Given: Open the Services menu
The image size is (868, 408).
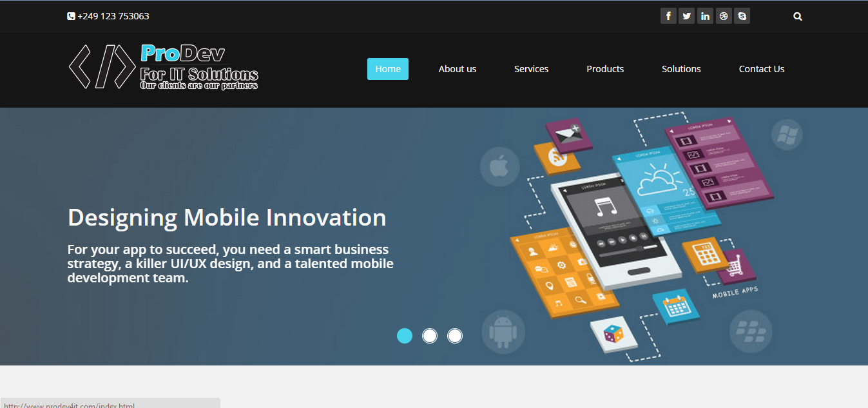Looking at the screenshot, I should pos(532,69).
